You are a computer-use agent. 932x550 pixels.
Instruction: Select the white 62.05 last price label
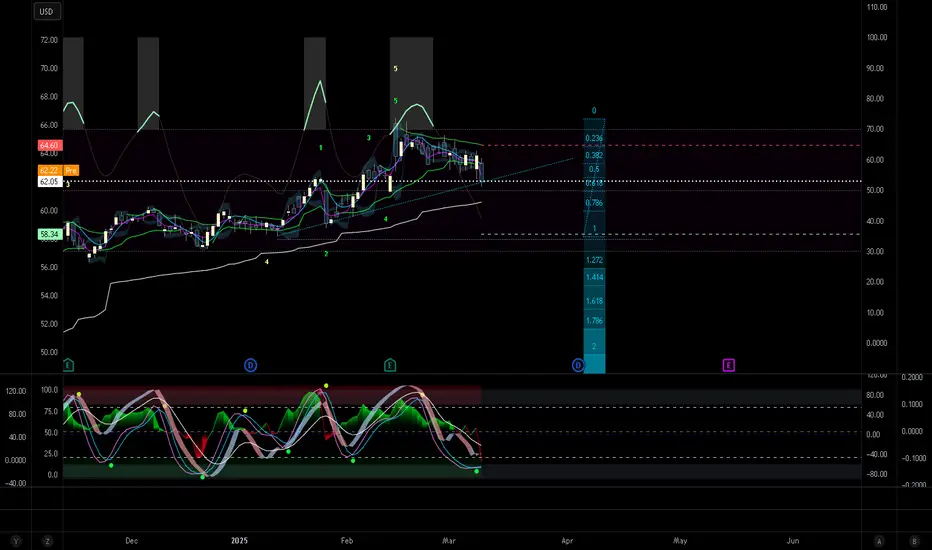tap(49, 181)
